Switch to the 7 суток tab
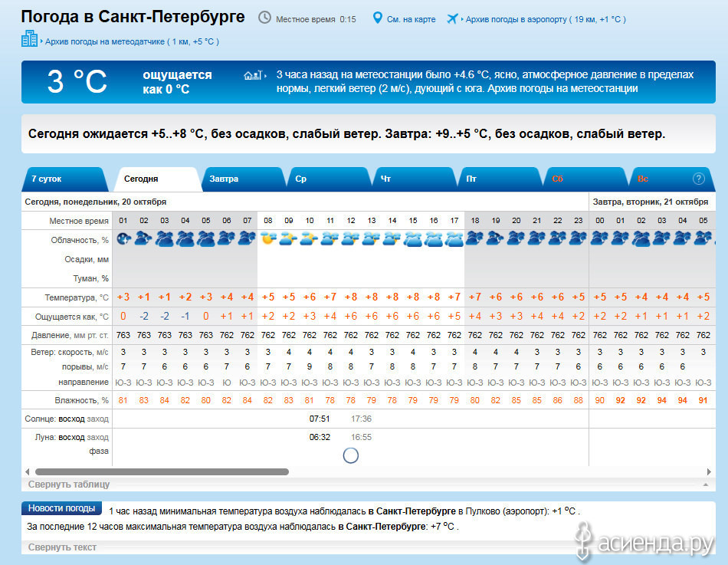The height and width of the screenshot is (565, 728). tap(47, 179)
